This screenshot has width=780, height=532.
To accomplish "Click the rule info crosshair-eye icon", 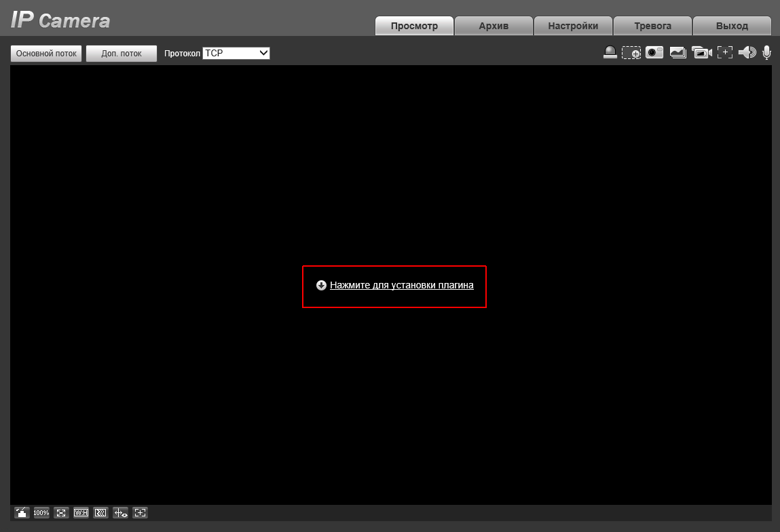I will [120, 512].
